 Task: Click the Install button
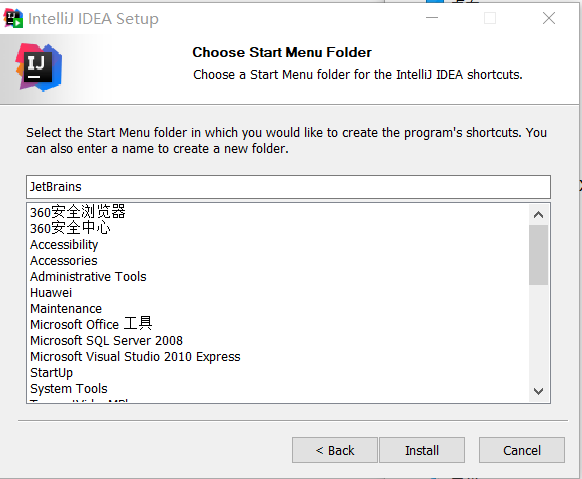click(x=422, y=450)
